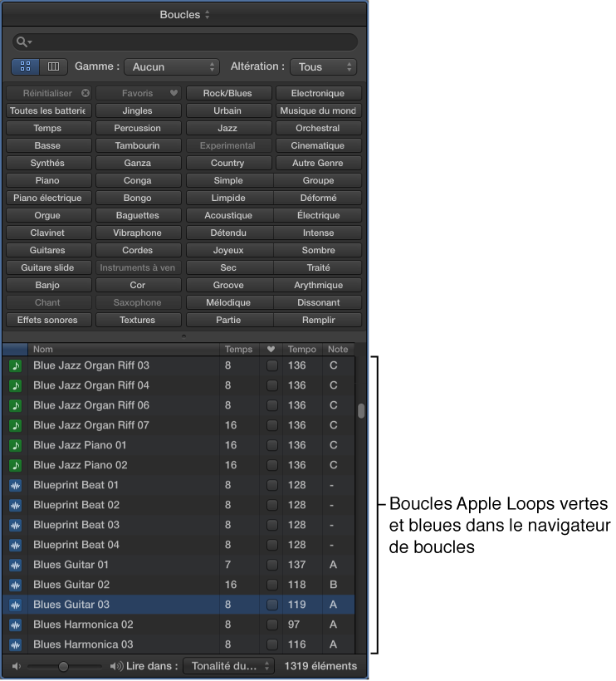The image size is (616, 681).
Task: Click green loop icon for Blue Jazz Organ Riff 06
Action: coord(16,405)
